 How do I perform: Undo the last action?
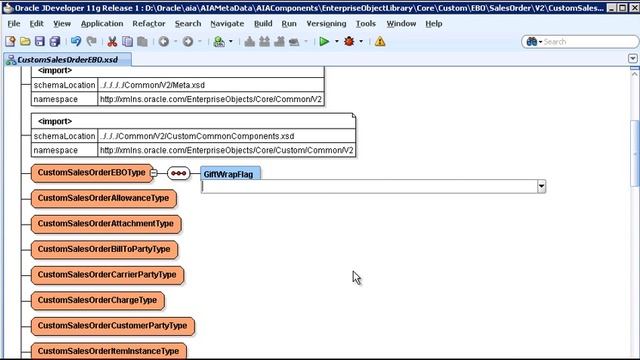tap(76, 41)
